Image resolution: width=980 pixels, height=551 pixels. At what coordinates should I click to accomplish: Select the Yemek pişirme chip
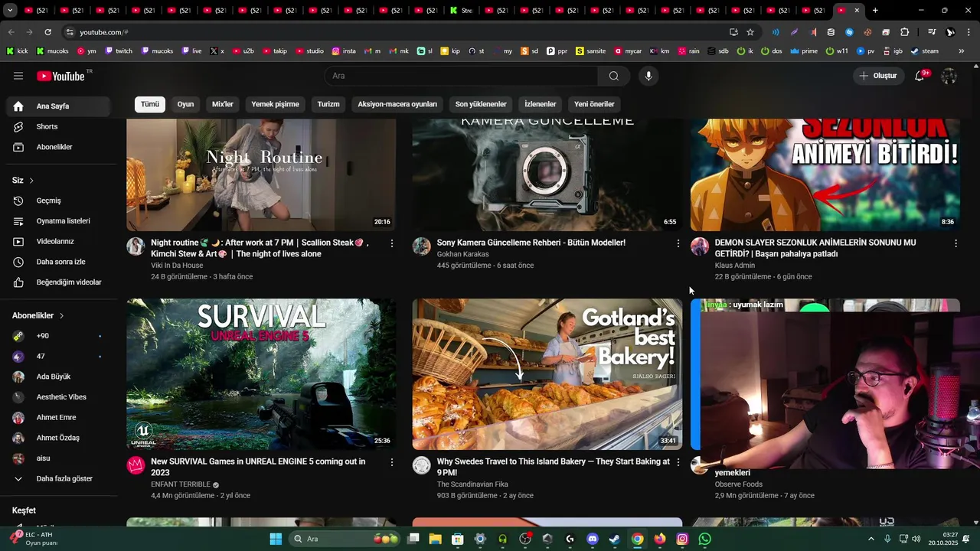[x=276, y=104]
